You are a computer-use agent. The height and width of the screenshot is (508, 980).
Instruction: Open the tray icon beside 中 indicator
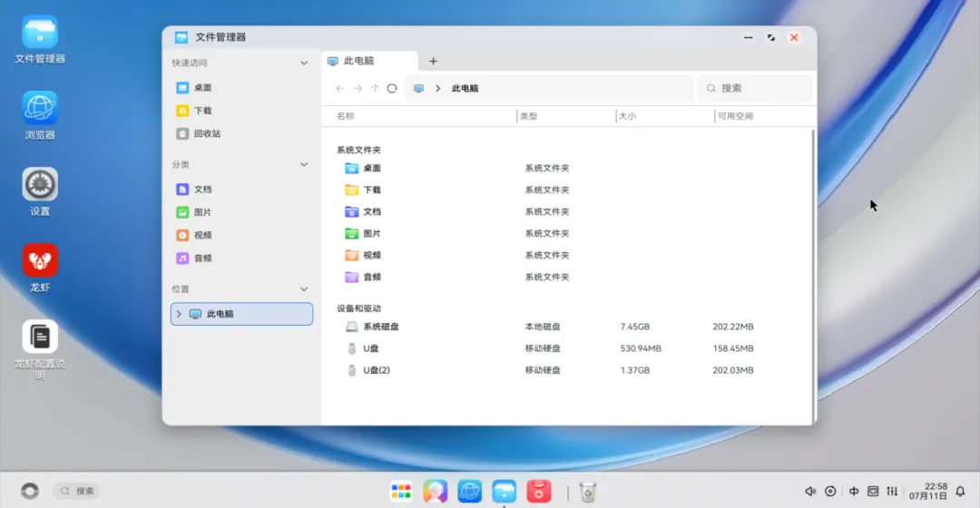[873, 492]
